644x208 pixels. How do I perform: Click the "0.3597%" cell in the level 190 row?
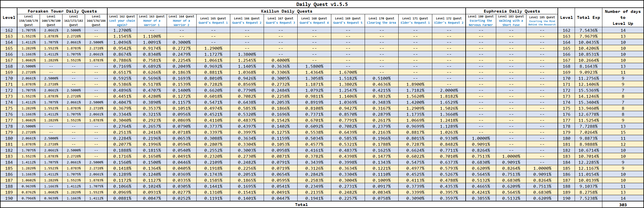click(449, 198)
